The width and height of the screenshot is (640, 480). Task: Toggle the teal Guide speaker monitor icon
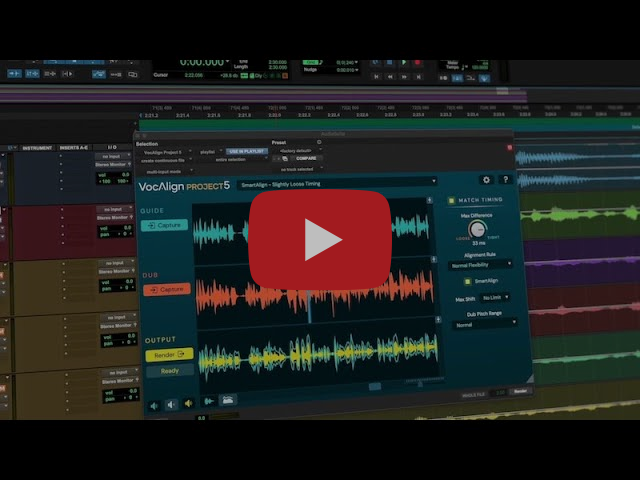pos(154,406)
